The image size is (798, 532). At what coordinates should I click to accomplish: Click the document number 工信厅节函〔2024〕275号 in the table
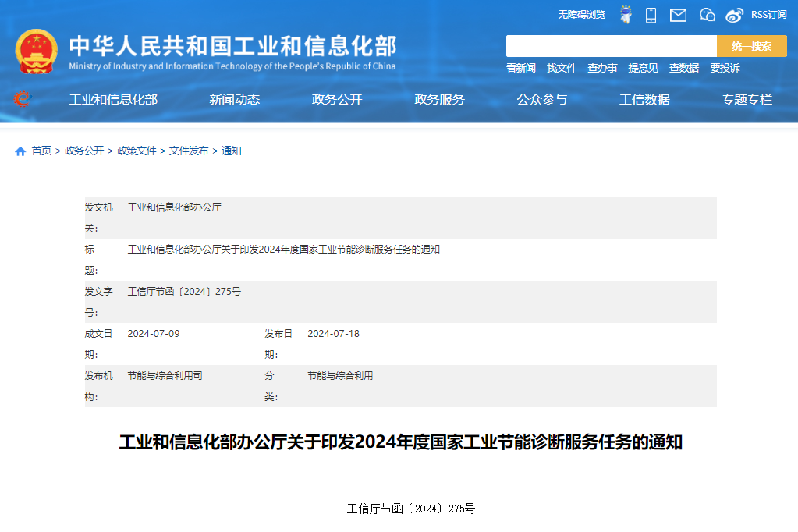[184, 292]
